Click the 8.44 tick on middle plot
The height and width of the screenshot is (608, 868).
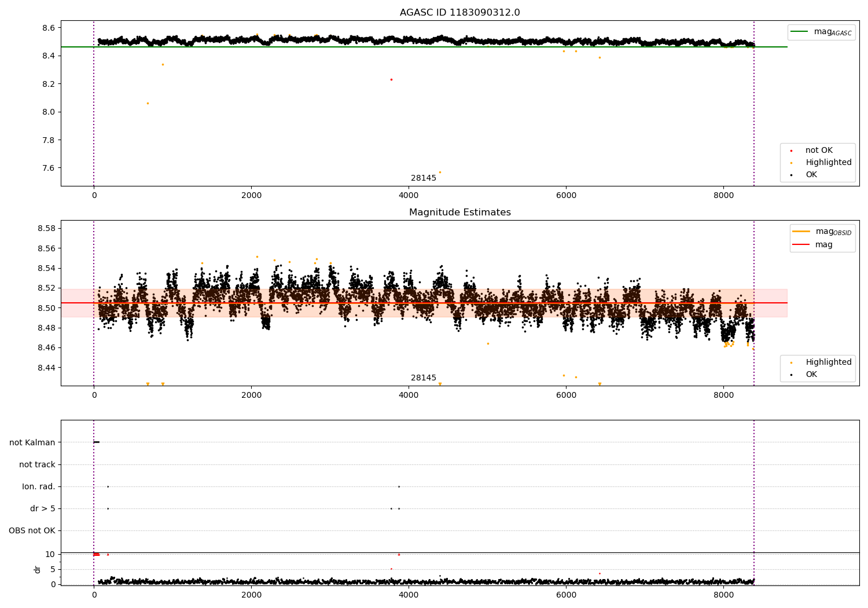click(x=46, y=368)
